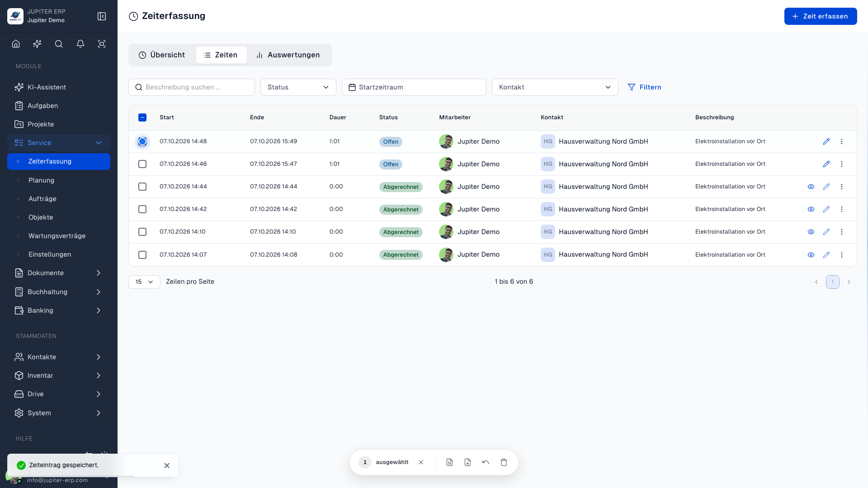This screenshot has width=868, height=488.
Task: Change rows per page dropdown
Action: [x=144, y=282]
